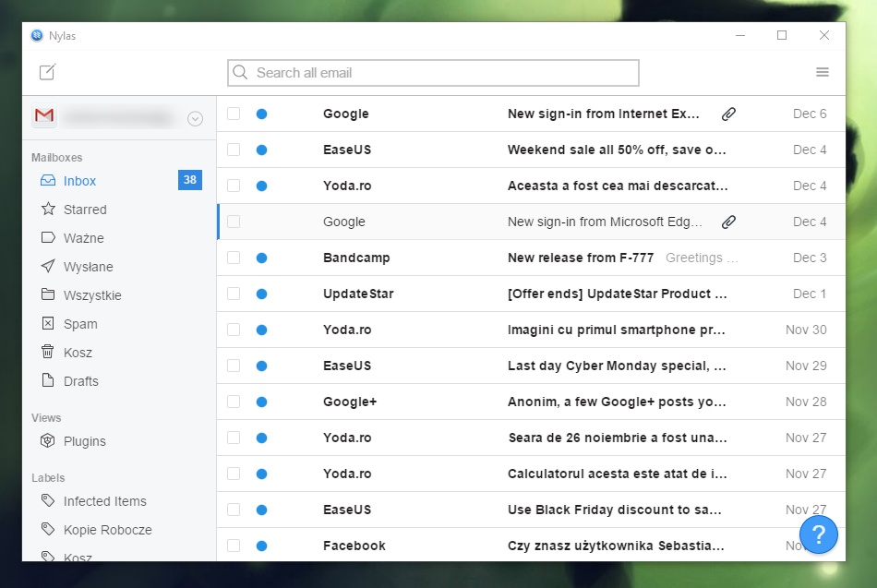Open the Kopie Robocze label
The height and width of the screenshot is (588, 877).
pyautogui.click(x=107, y=530)
